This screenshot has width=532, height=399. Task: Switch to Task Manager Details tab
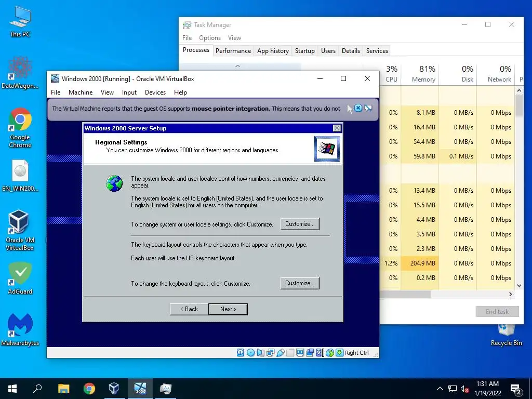tap(351, 51)
